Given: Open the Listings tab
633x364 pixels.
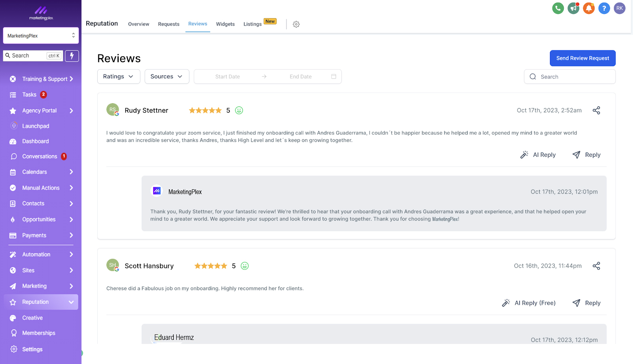Looking at the screenshot, I should (252, 24).
